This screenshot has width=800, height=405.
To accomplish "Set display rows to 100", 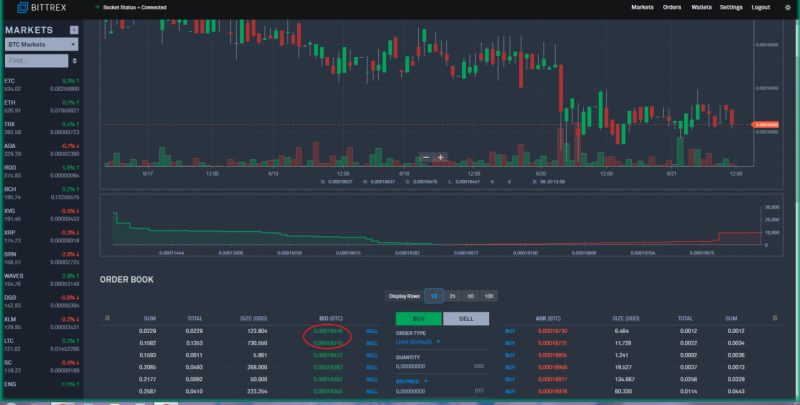I will click(489, 296).
